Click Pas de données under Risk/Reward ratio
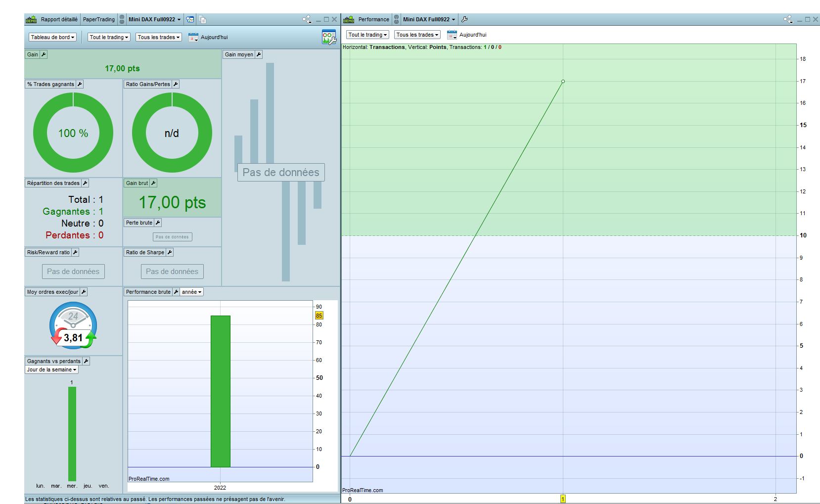This screenshot has height=504, width=820. [73, 272]
